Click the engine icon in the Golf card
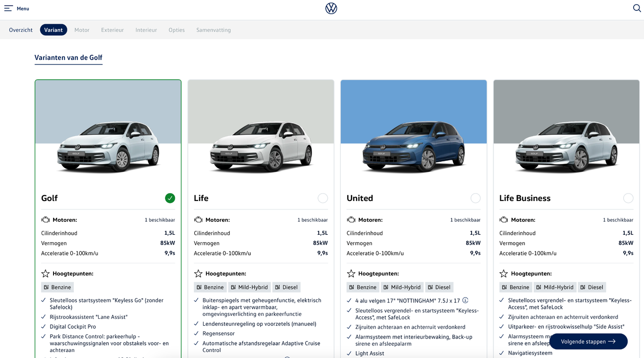The height and width of the screenshot is (358, 644). pyautogui.click(x=46, y=220)
